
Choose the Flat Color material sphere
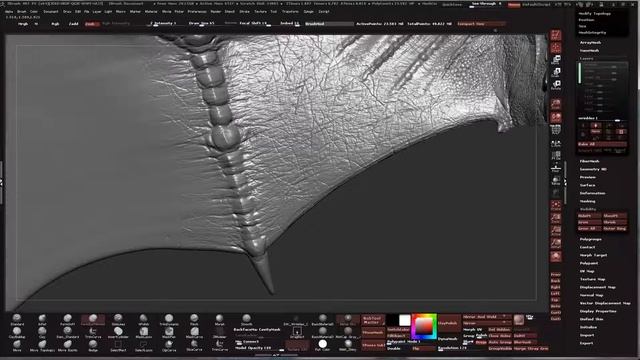click(322, 346)
